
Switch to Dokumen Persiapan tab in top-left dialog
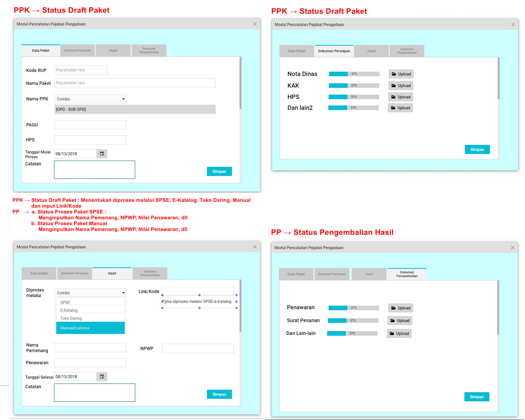point(77,50)
